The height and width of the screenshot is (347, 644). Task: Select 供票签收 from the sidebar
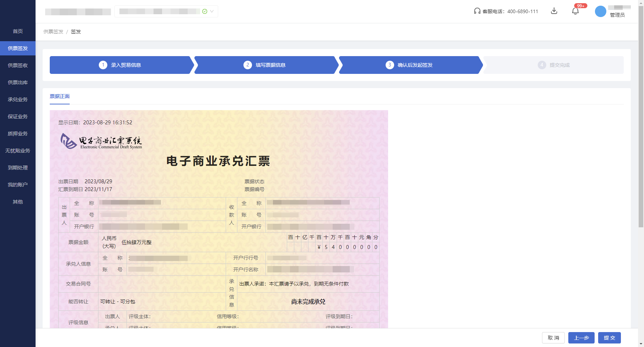click(17, 65)
